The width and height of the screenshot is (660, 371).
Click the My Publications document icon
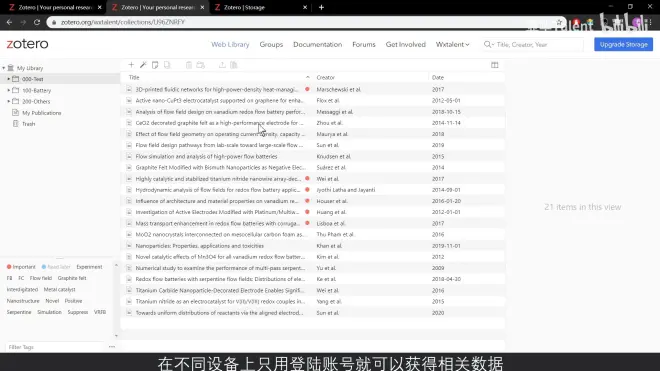click(x=16, y=112)
